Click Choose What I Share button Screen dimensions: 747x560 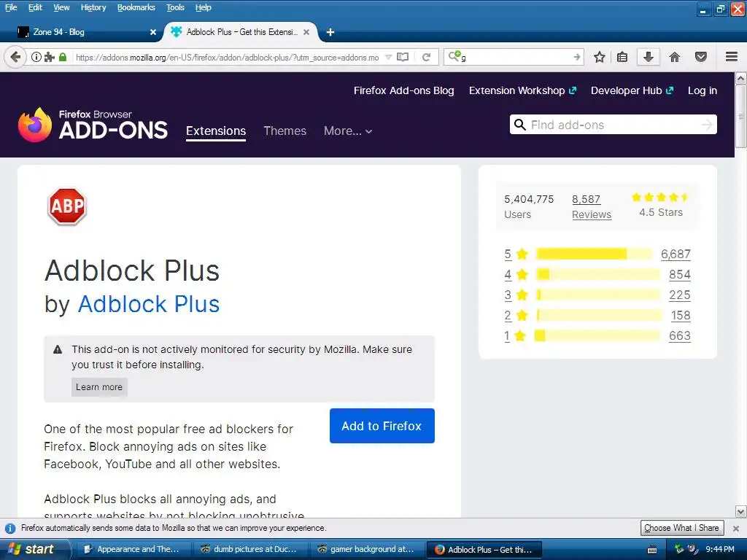tap(682, 528)
